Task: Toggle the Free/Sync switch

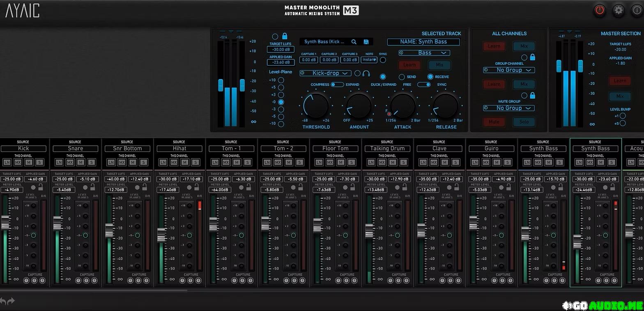Action: pos(424,85)
